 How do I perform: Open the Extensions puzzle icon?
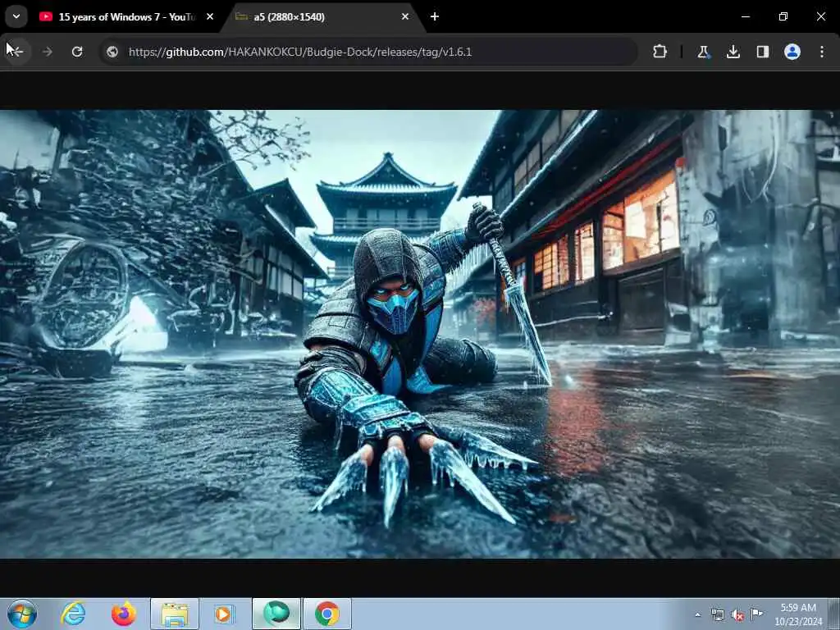(660, 52)
